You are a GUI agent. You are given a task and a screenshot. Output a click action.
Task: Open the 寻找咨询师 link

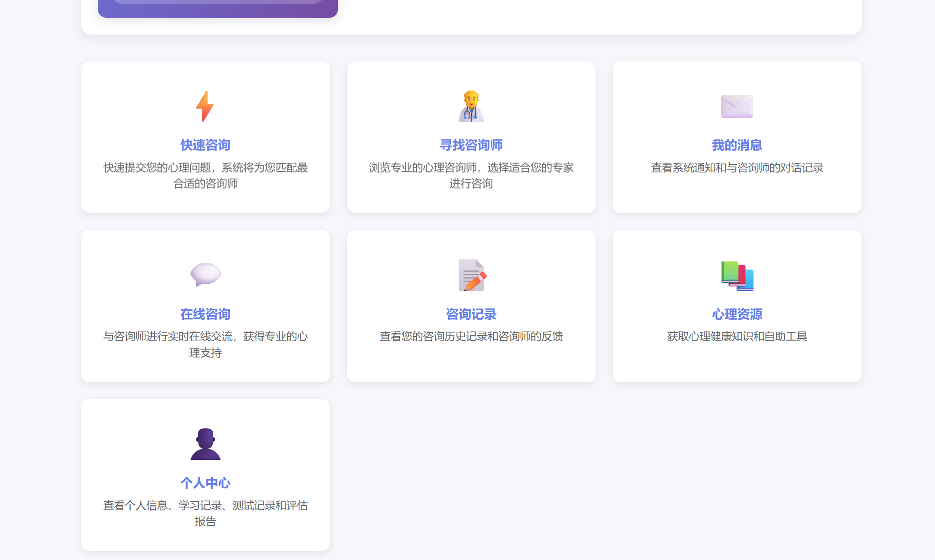pos(471,145)
